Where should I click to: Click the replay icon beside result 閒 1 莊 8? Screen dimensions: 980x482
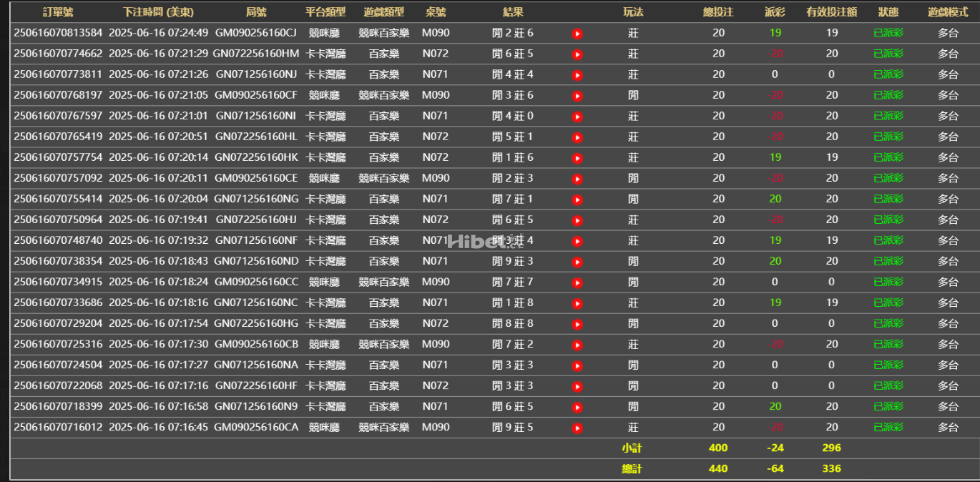(577, 303)
